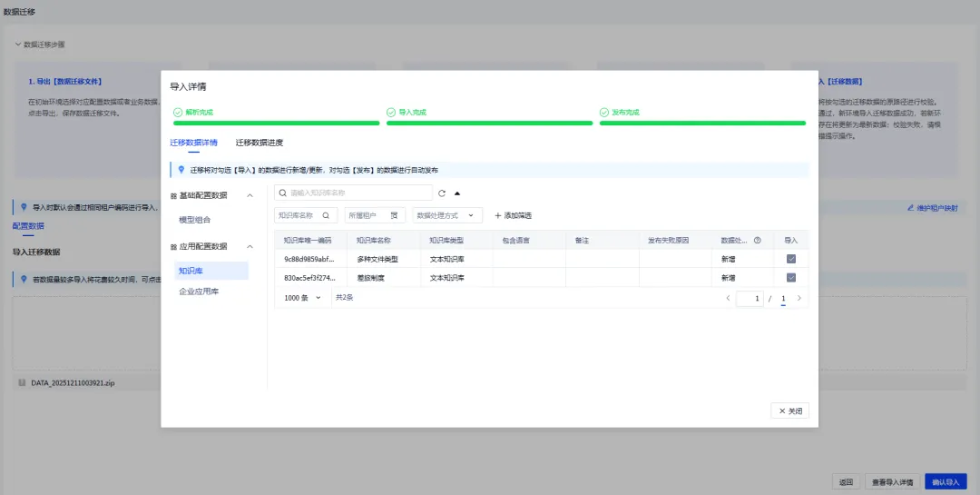Switch to the 迁移数据进度 tab
Image resolution: width=980 pixels, height=495 pixels.
(260, 143)
